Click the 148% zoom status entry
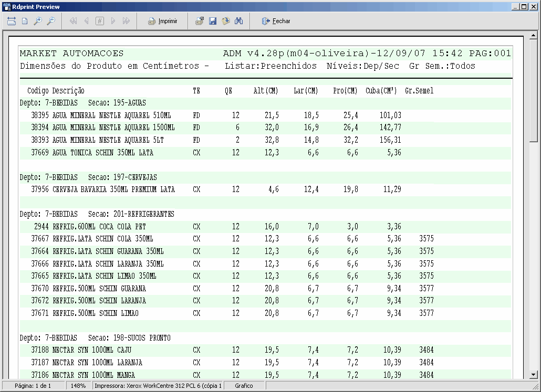This screenshot has height=392, width=541. point(78,386)
